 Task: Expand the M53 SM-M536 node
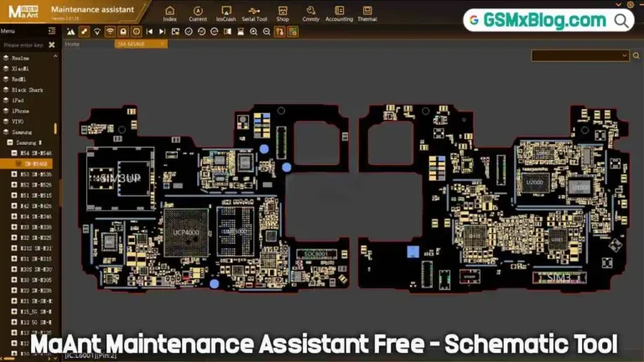(14, 174)
